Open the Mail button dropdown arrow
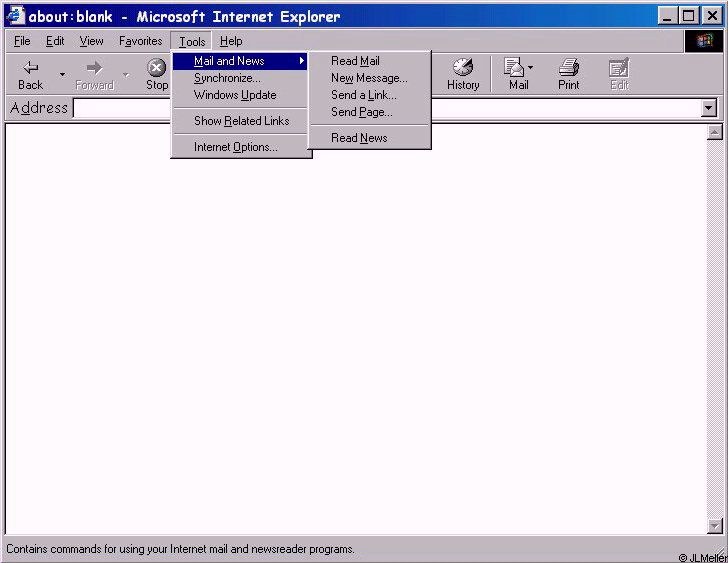The image size is (728, 563). pyautogui.click(x=530, y=67)
